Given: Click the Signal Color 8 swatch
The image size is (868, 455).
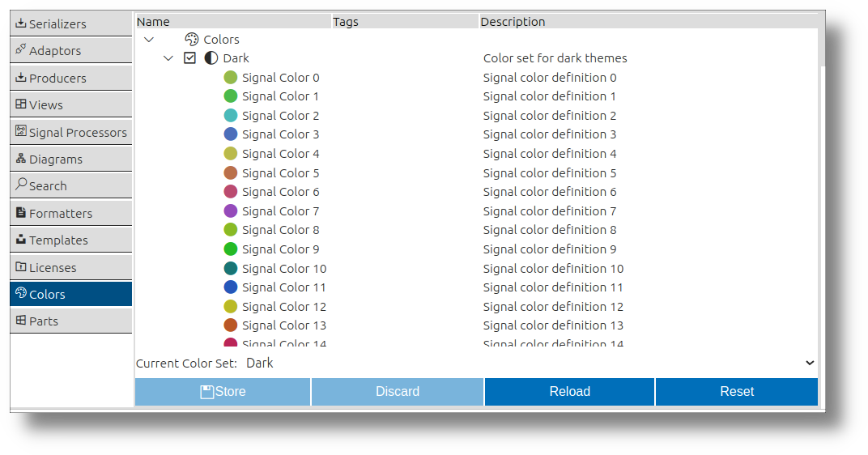Looking at the screenshot, I should point(231,230).
